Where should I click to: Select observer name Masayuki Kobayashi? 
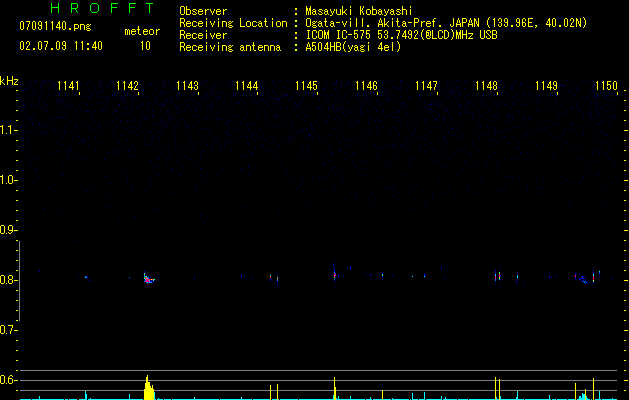tap(359, 11)
